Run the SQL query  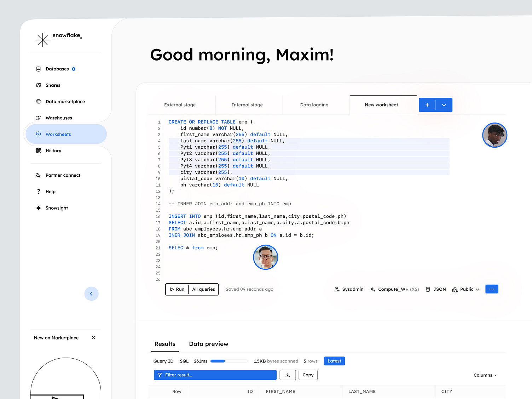(x=178, y=289)
